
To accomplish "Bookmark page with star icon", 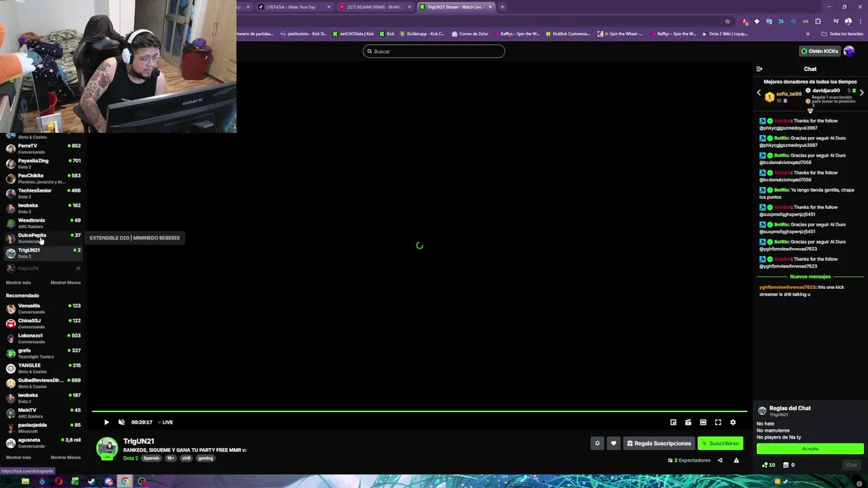I will [728, 21].
